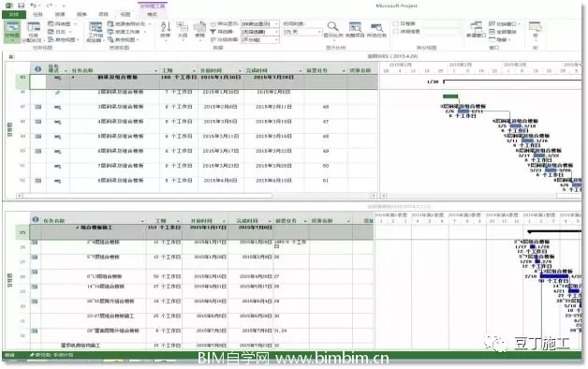The width and height of the screenshot is (588, 369).
Task: Click the Task Usage view icon
Action: pyautogui.click(x=33, y=32)
